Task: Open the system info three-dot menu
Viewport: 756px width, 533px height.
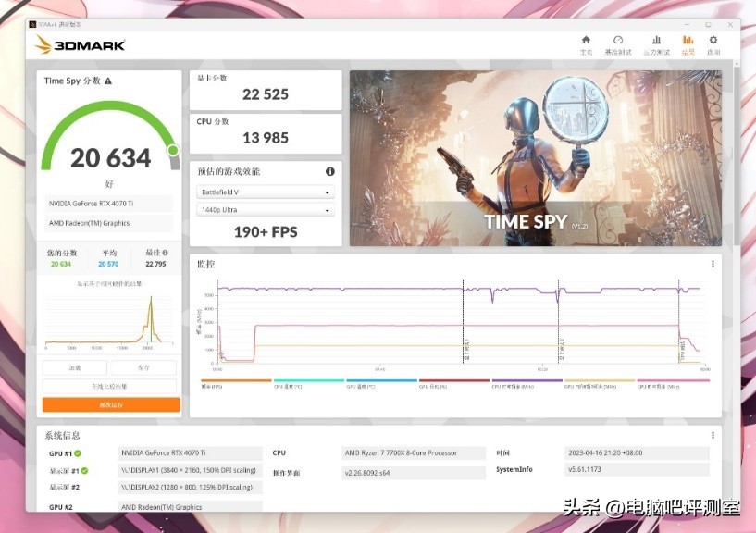Action: [x=713, y=435]
